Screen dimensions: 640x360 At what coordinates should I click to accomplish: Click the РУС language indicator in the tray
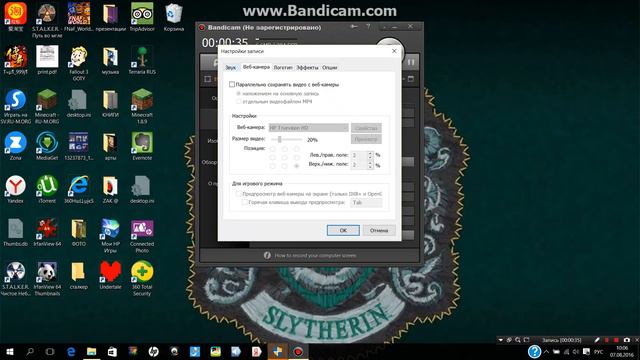point(598,351)
